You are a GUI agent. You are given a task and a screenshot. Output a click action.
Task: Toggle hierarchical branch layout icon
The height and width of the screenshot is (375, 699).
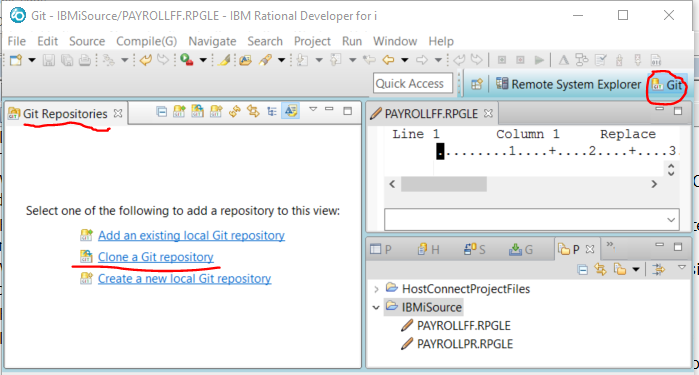coord(271,111)
